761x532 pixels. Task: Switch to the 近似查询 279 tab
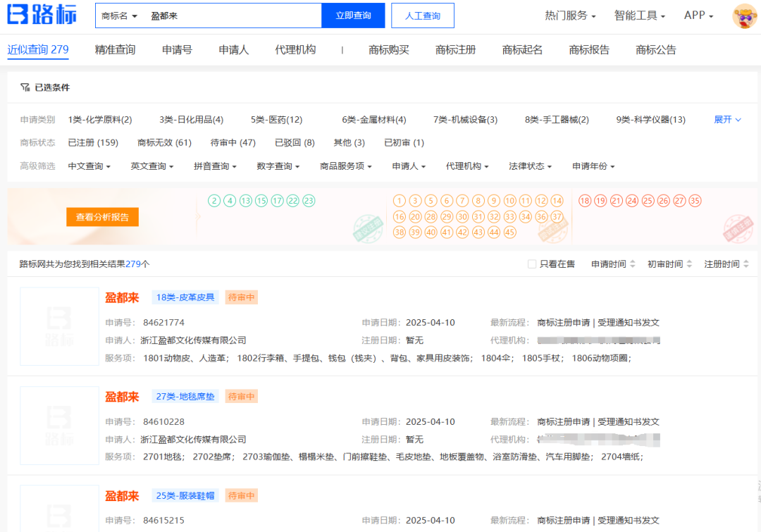click(38, 49)
